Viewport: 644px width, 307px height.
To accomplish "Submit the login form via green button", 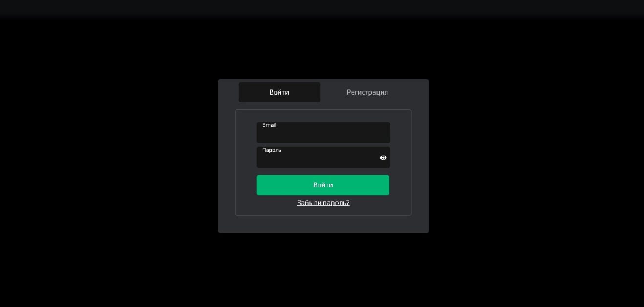I will point(322,185).
